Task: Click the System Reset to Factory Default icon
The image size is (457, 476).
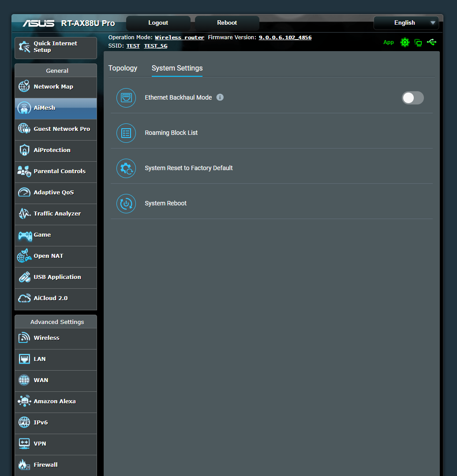Action: pos(126,168)
